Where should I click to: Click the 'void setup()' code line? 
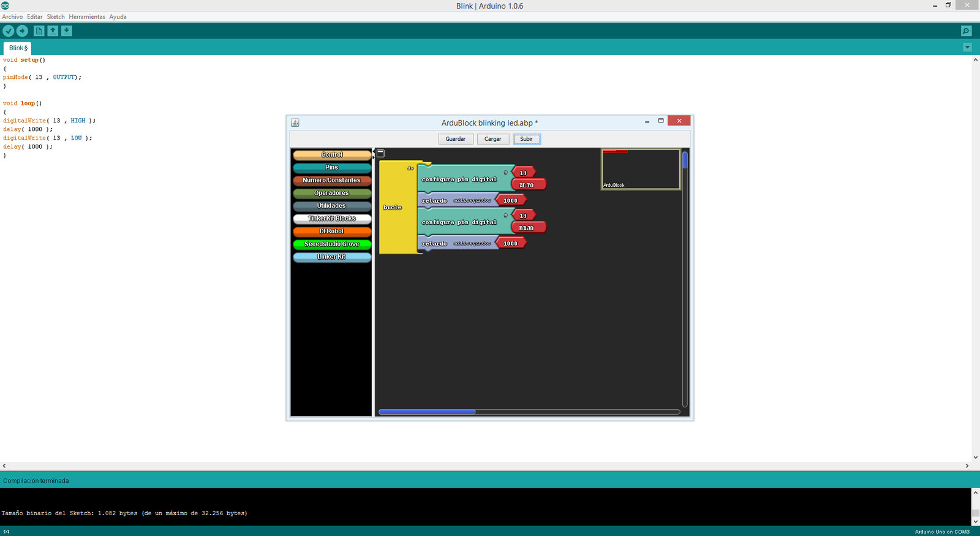[24, 60]
